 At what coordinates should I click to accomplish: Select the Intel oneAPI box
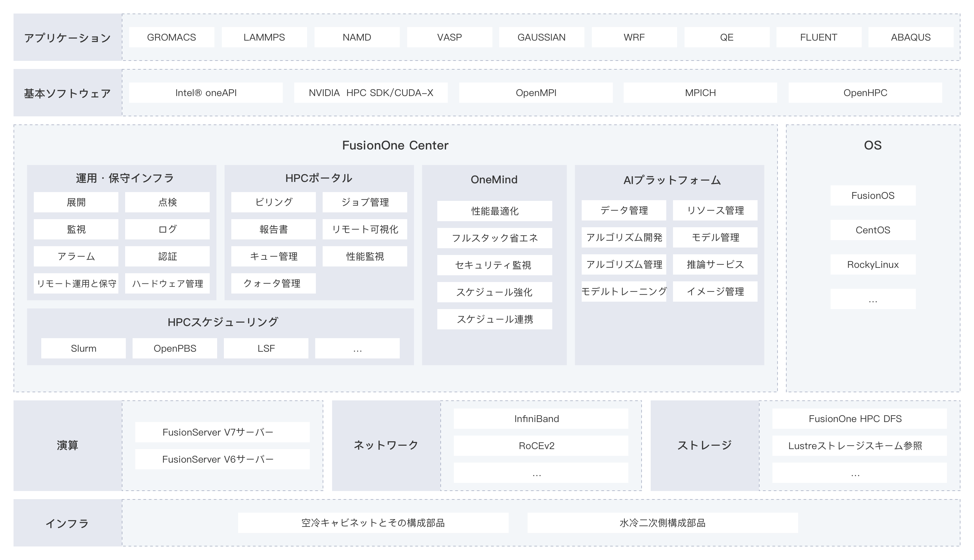click(206, 93)
